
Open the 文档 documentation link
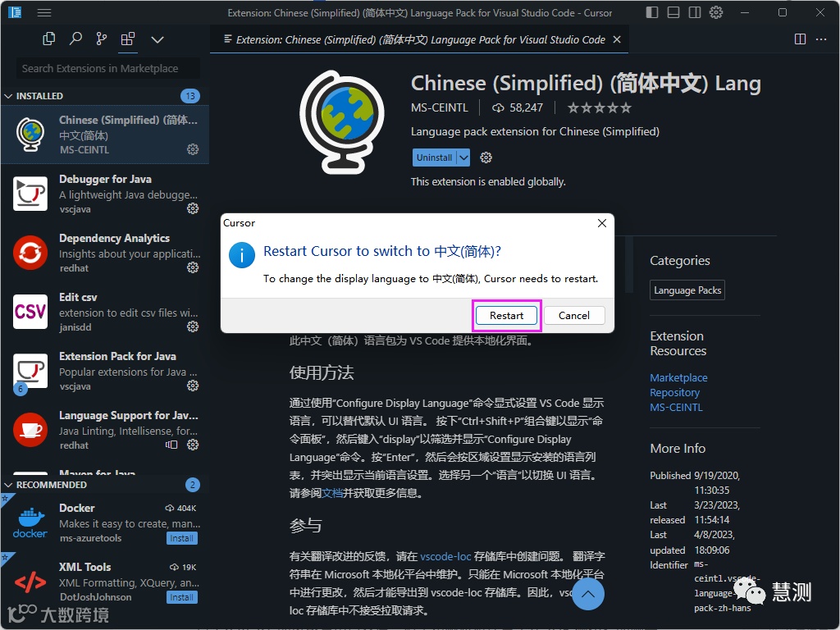point(332,493)
